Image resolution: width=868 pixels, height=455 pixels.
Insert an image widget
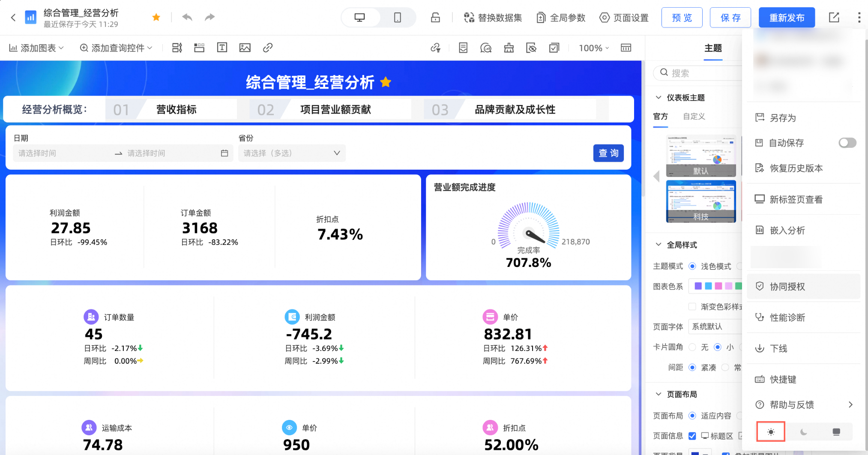245,48
